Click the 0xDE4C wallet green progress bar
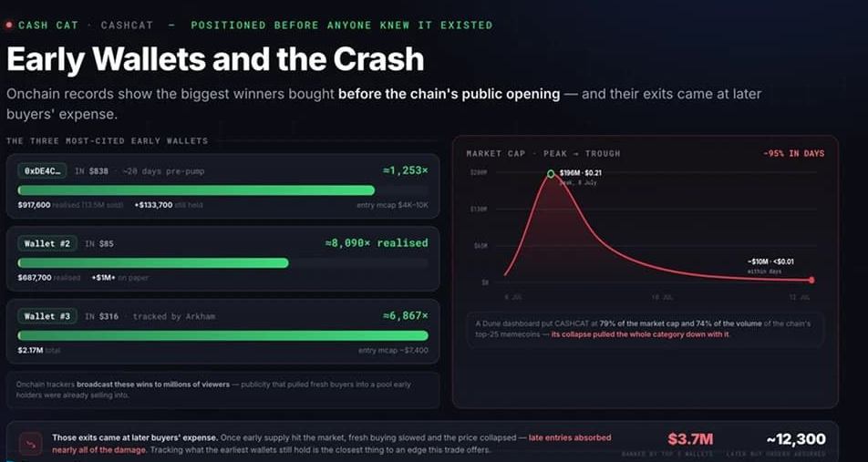The height and width of the screenshot is (462, 868). (196, 190)
